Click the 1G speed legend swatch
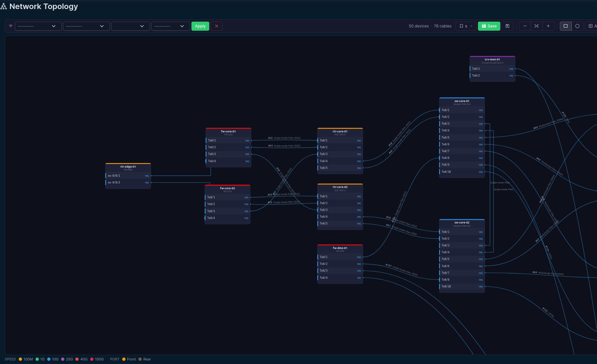This screenshot has height=364, width=597. (x=37, y=359)
